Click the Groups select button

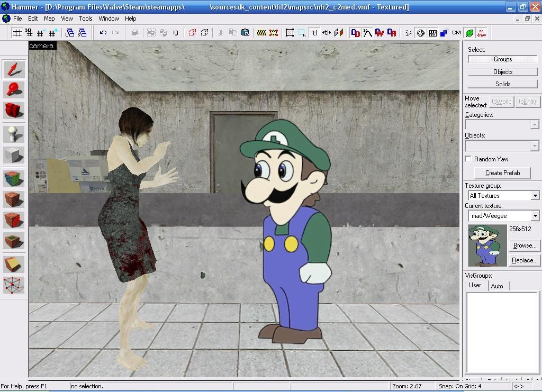click(503, 59)
